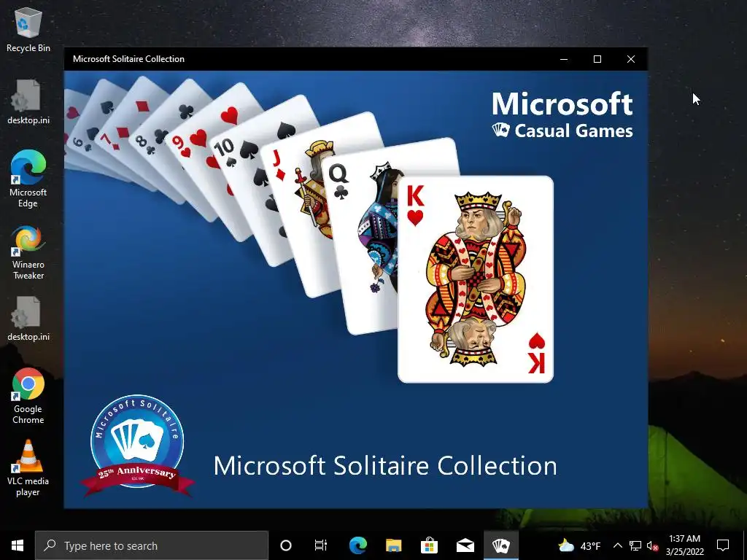Launch the Google Chrome desktop shortcut
Image resolution: width=747 pixels, height=560 pixels.
point(28,396)
